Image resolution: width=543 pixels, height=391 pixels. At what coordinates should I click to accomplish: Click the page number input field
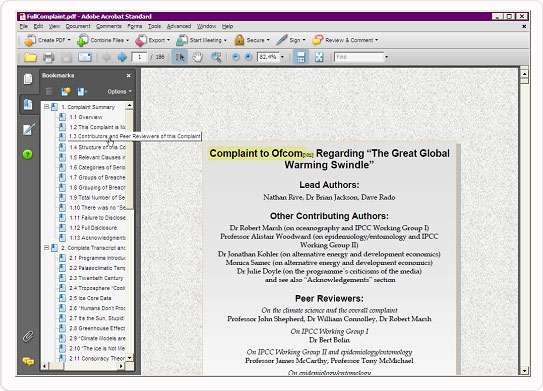tap(140, 57)
